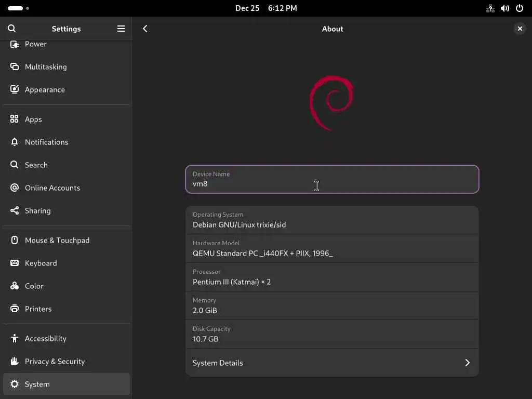The width and height of the screenshot is (532, 399).
Task: Go to Printers settings
Action: (66, 309)
